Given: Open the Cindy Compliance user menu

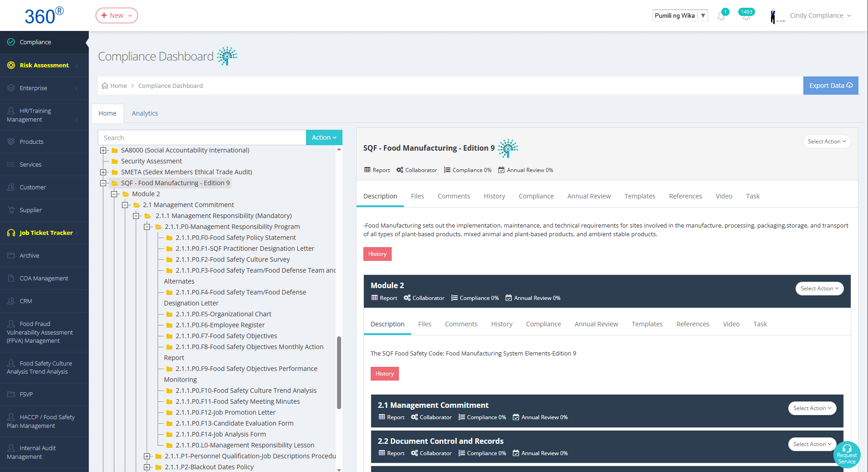Looking at the screenshot, I should point(820,15).
